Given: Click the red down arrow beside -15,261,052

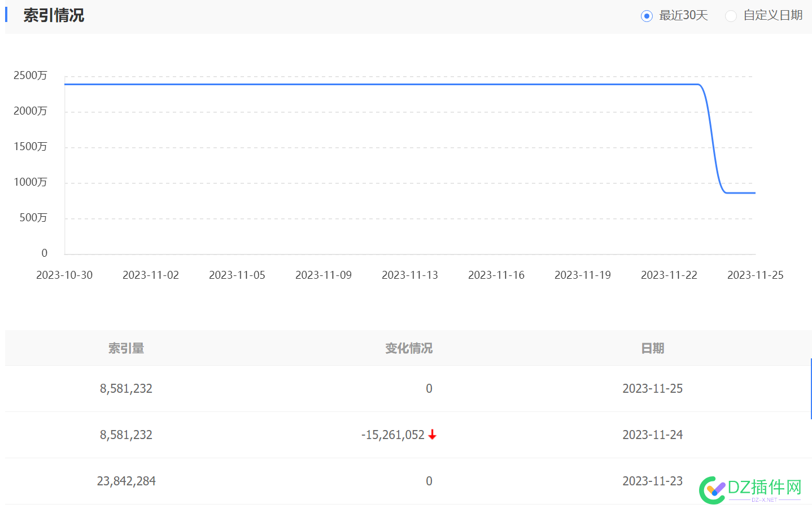Looking at the screenshot, I should pos(433,435).
